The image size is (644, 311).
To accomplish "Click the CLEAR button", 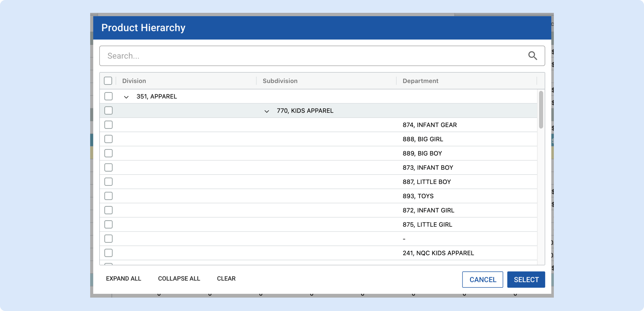I will pyautogui.click(x=226, y=279).
